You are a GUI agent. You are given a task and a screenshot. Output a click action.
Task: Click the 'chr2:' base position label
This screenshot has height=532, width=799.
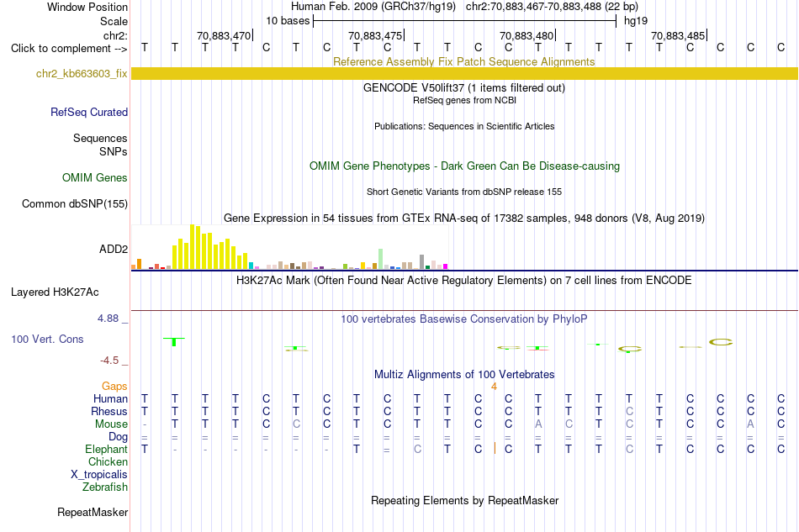(116, 35)
